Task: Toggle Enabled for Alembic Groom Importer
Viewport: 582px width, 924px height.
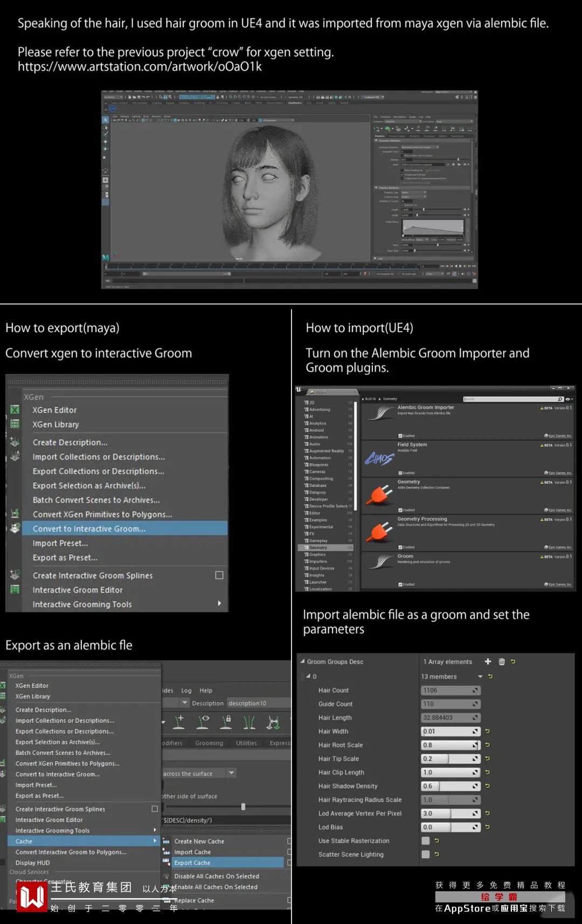Action: 400,436
